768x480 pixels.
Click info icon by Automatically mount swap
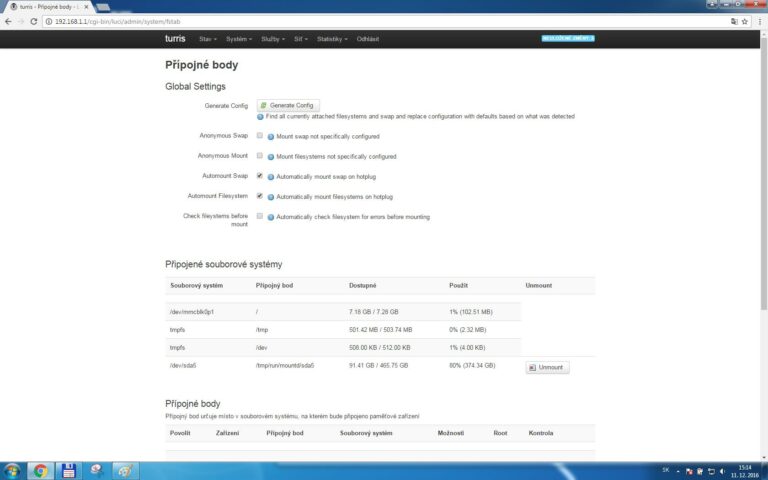(x=270, y=177)
